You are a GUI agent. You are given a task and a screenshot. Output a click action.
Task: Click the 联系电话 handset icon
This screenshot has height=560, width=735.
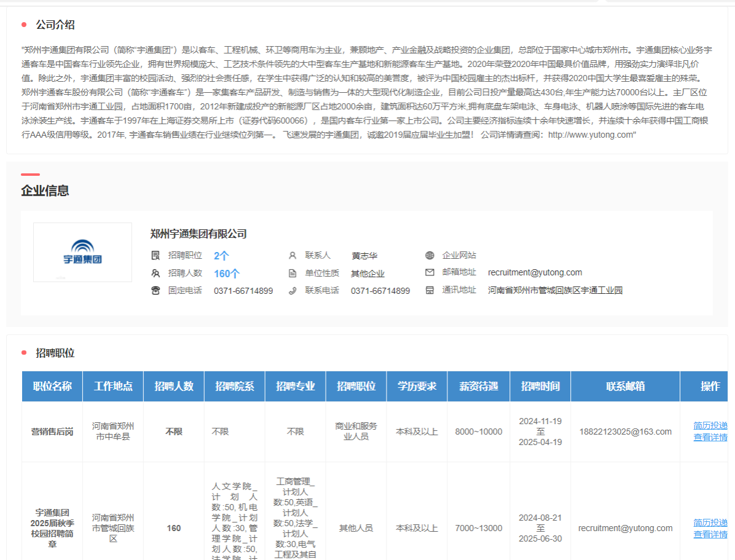(x=293, y=291)
